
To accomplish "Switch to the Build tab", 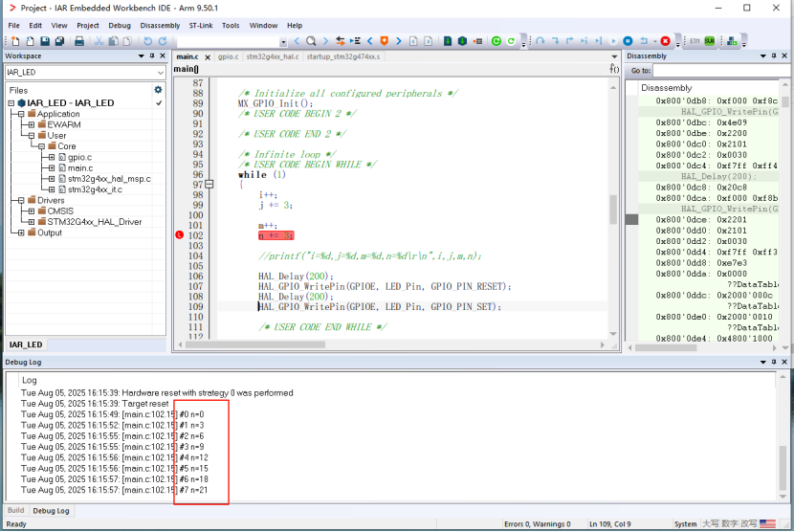I will [x=15, y=510].
